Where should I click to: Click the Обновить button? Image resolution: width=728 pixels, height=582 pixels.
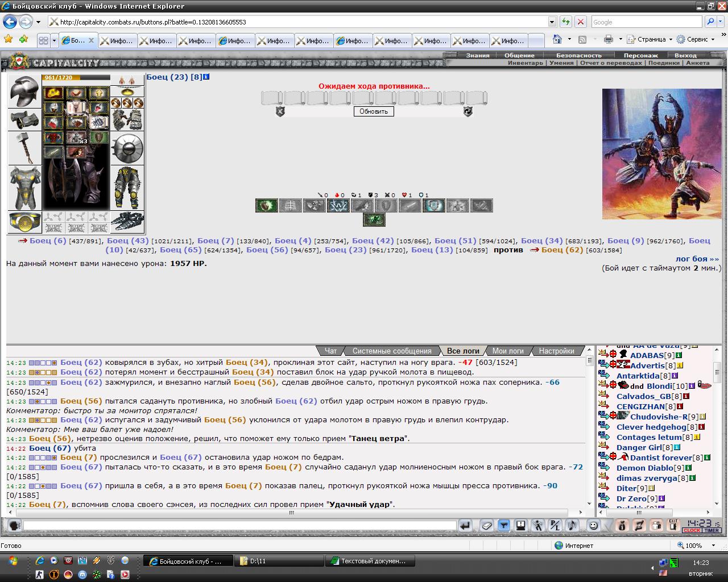pos(374,111)
